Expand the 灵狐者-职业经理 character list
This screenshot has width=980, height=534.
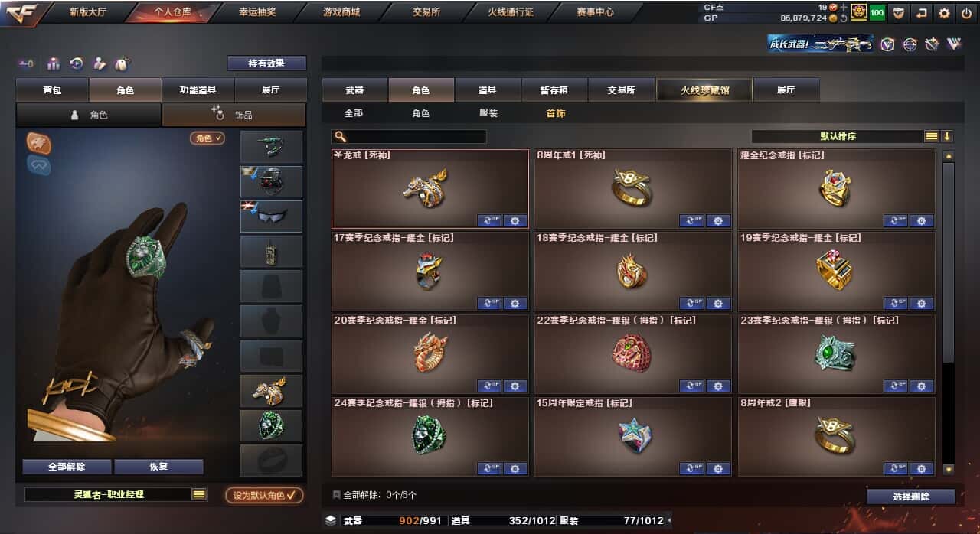199,494
